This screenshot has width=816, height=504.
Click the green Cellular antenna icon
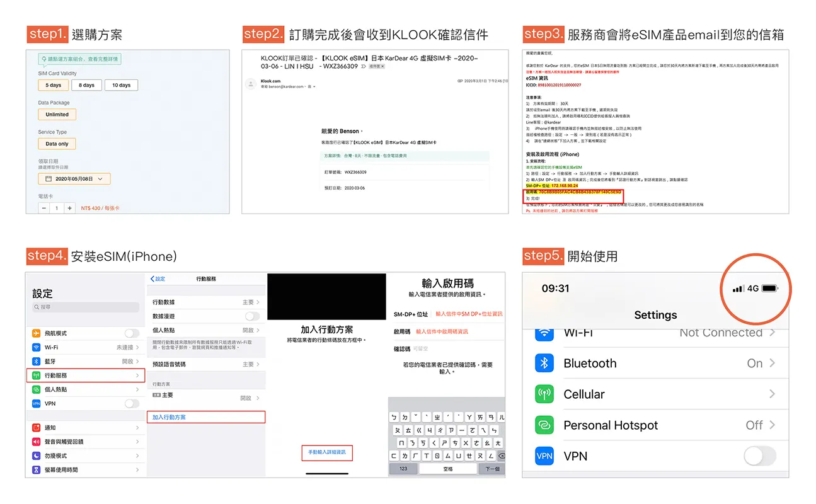pyautogui.click(x=544, y=394)
